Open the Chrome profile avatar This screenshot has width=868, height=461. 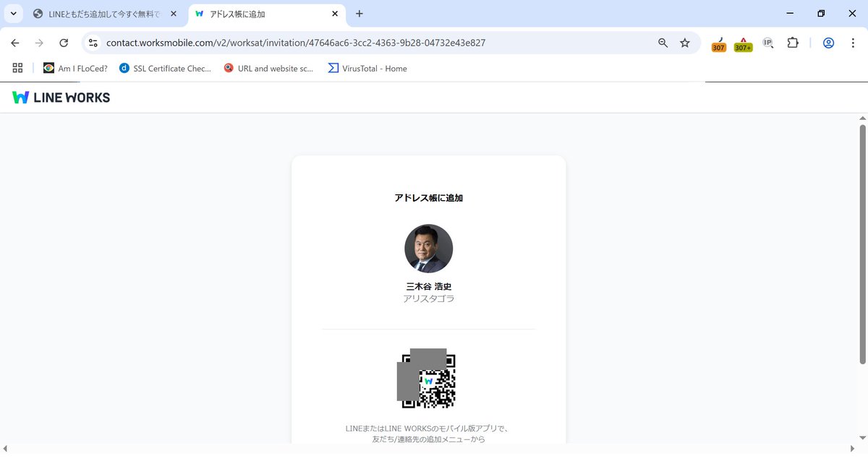(x=829, y=43)
